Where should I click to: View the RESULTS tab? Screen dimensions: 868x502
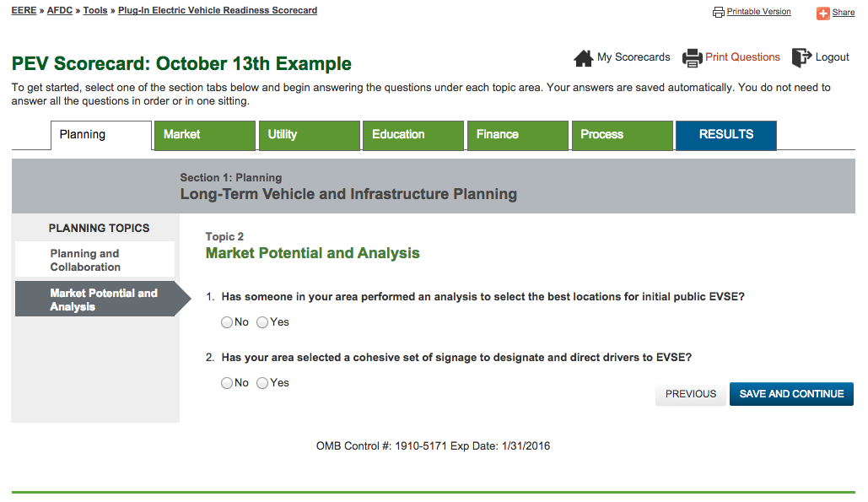click(x=725, y=135)
